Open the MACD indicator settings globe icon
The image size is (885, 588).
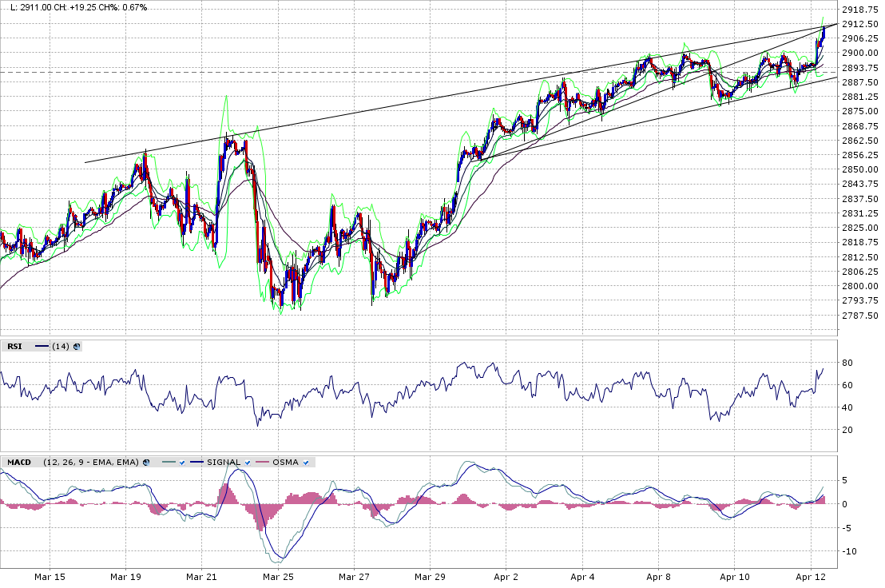click(147, 463)
